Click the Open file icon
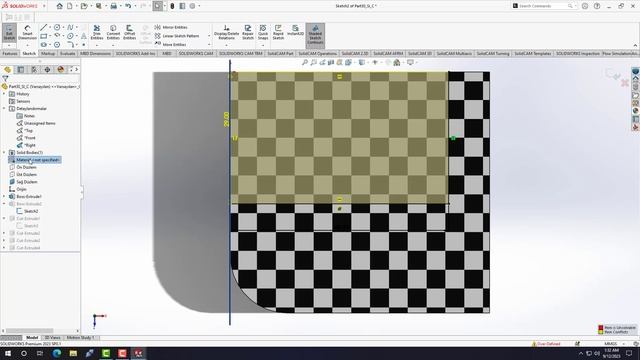This screenshot has height=360, width=640. click(x=84, y=6)
